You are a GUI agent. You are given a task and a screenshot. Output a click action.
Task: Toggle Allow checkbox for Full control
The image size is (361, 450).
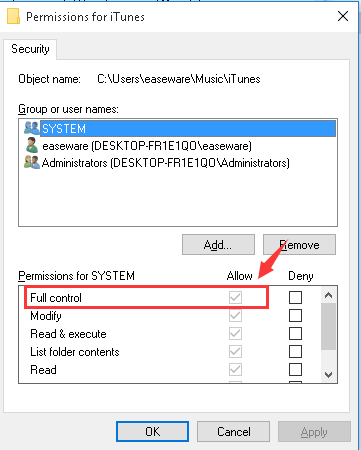click(x=235, y=297)
